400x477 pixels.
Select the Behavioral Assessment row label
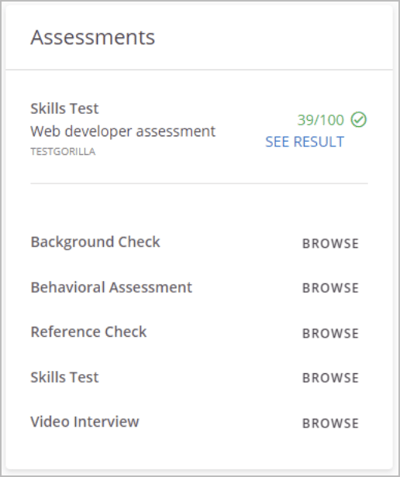(x=111, y=287)
